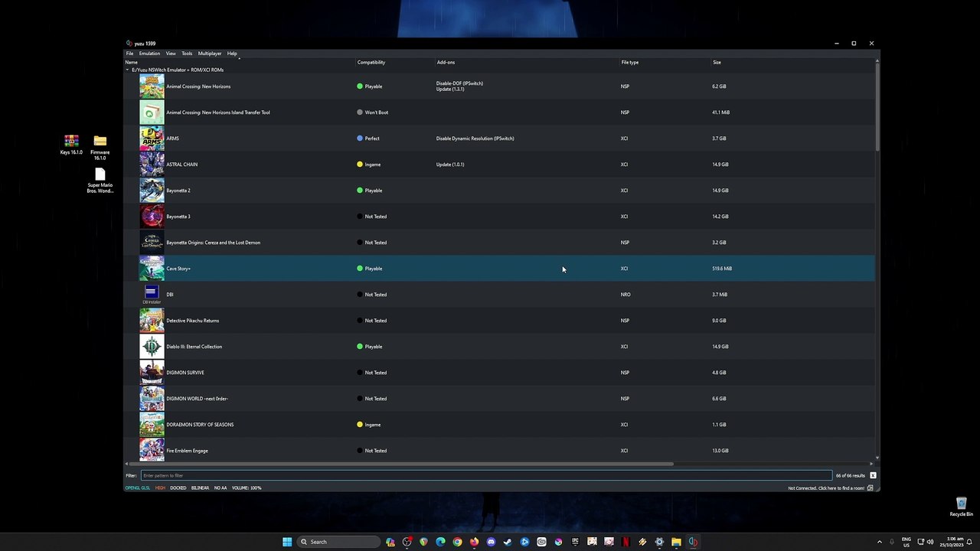Show hidden system tray icons
Image resolution: width=980 pixels, height=551 pixels.
click(x=879, y=542)
